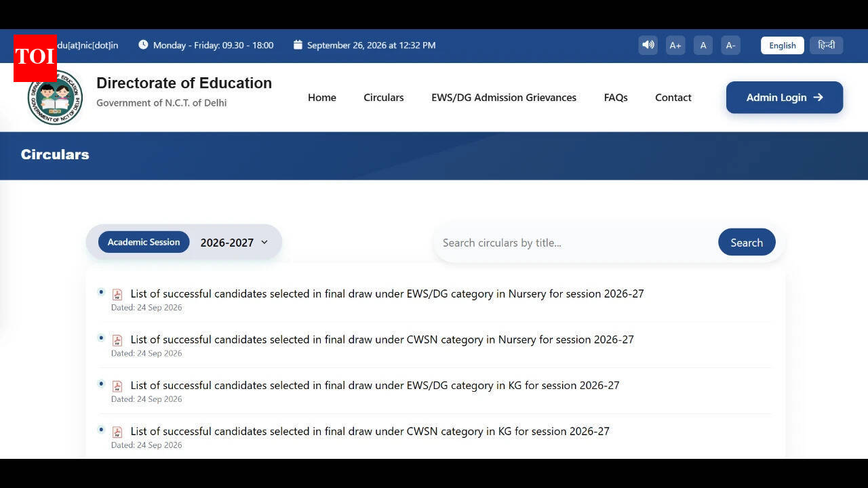Open PDF icon for EWS/DG KG list
Viewport: 868px width, 488px height.
pos(117,386)
